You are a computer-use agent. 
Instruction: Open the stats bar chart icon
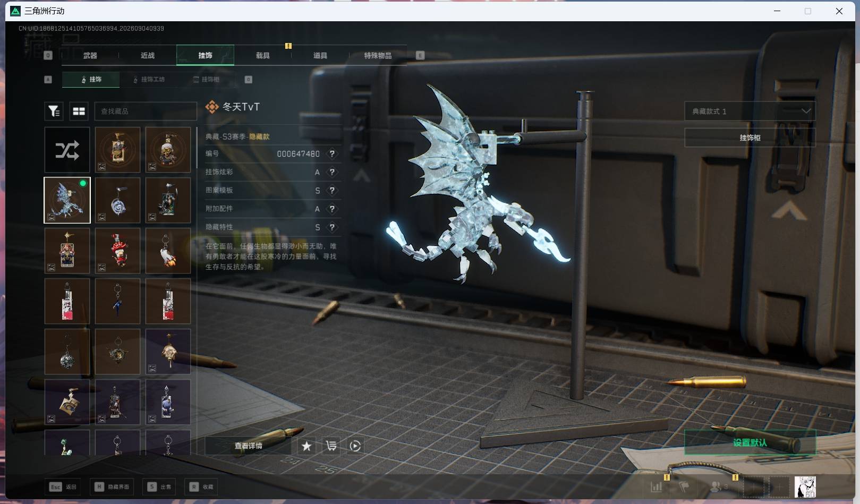[657, 486]
